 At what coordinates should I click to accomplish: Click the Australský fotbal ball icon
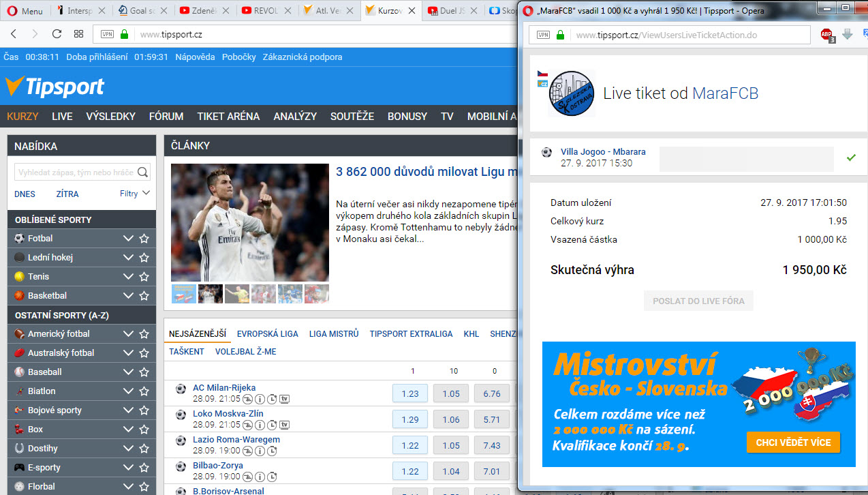point(19,353)
